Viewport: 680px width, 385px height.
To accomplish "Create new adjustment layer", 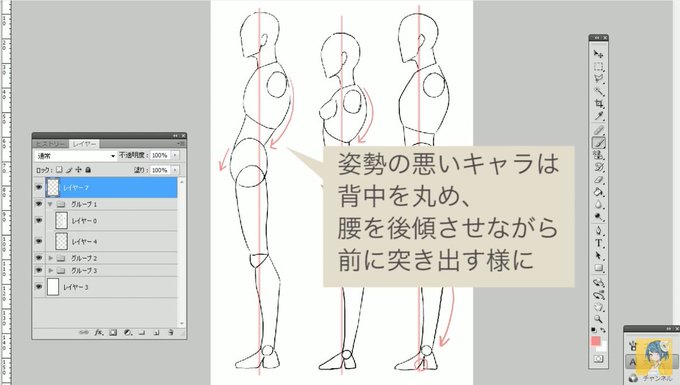I will pyautogui.click(x=128, y=333).
